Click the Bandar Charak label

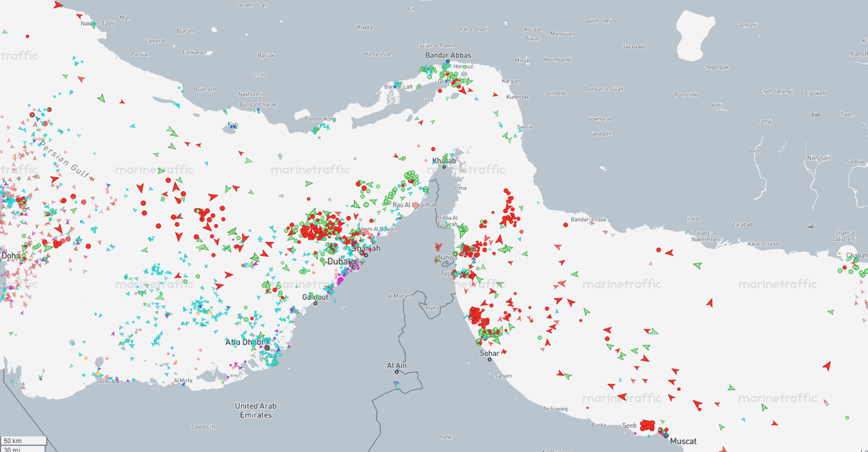pos(258,104)
